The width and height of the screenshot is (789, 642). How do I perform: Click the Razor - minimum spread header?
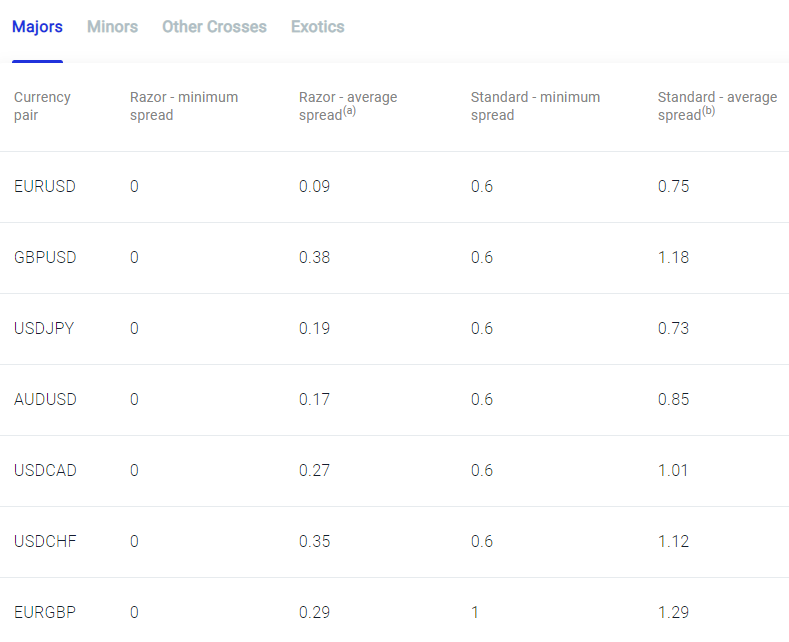click(184, 106)
